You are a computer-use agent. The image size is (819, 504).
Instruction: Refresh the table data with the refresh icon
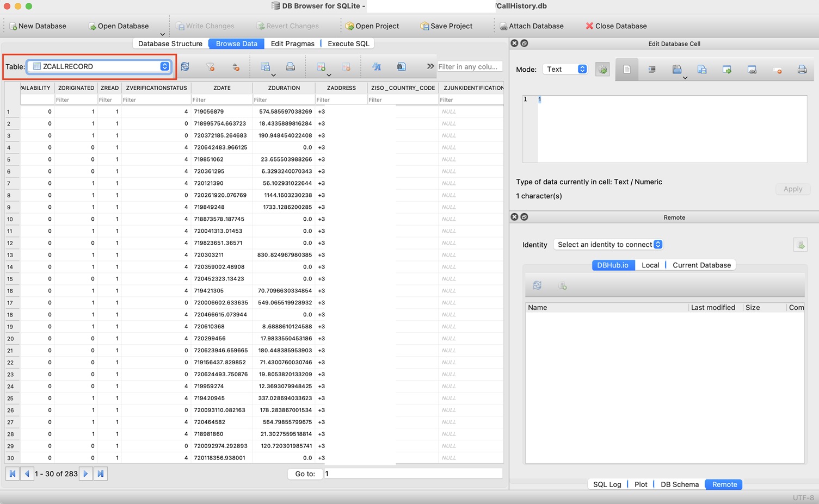[x=185, y=66]
